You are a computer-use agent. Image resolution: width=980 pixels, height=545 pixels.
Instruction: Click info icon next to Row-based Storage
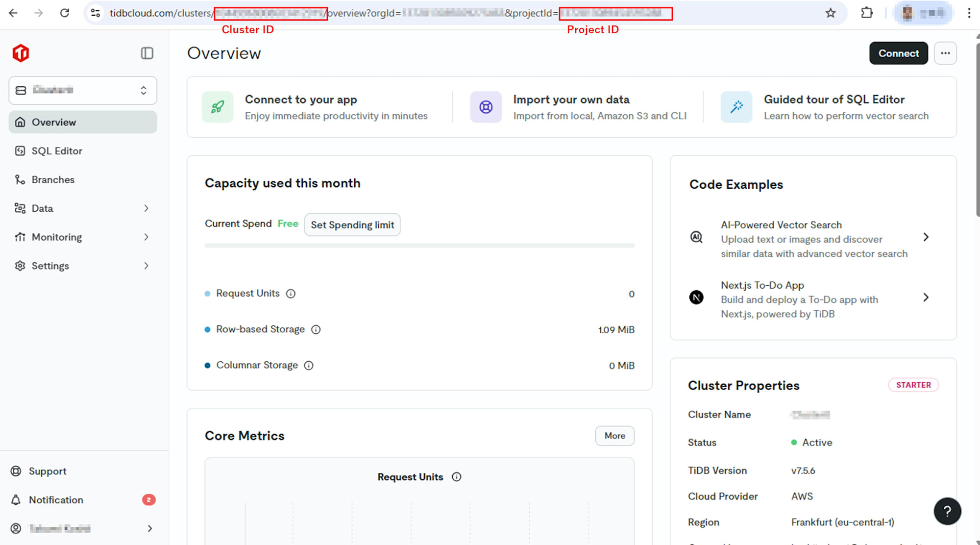click(x=316, y=329)
